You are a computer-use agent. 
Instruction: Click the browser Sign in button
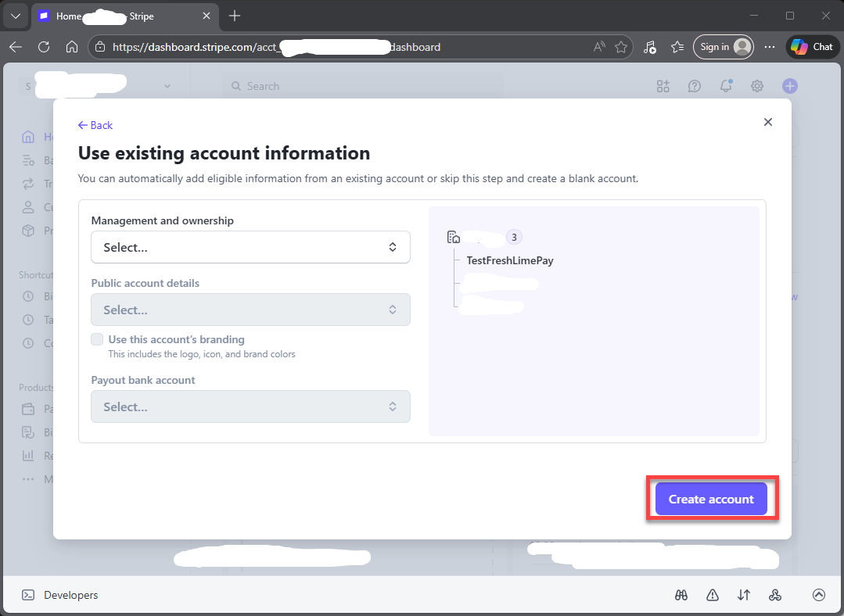click(724, 47)
